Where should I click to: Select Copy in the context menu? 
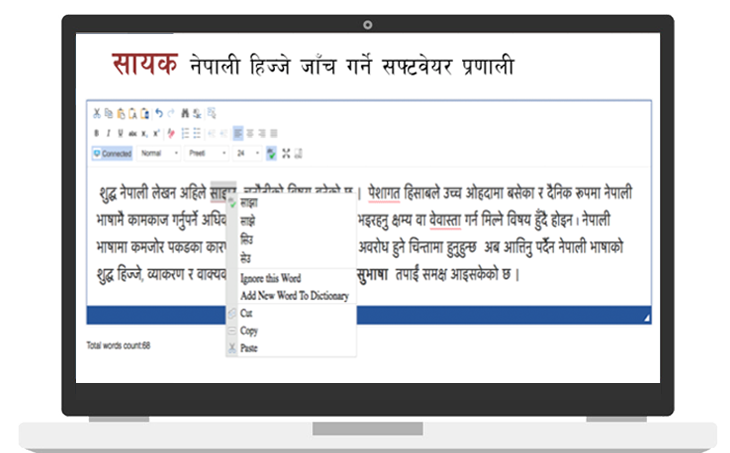click(249, 330)
